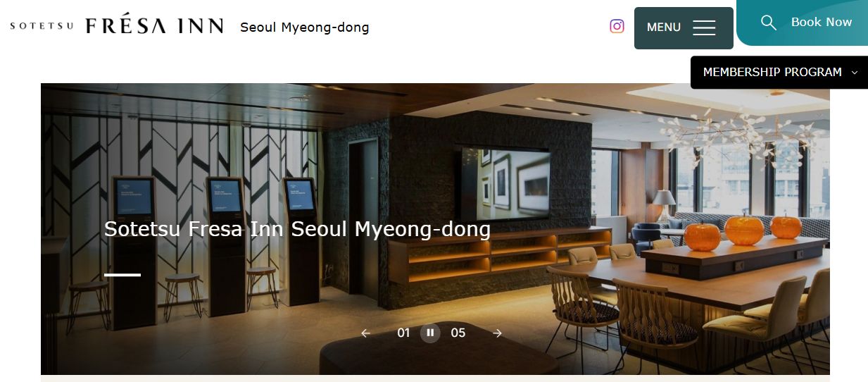Open the MENU button

684,28
